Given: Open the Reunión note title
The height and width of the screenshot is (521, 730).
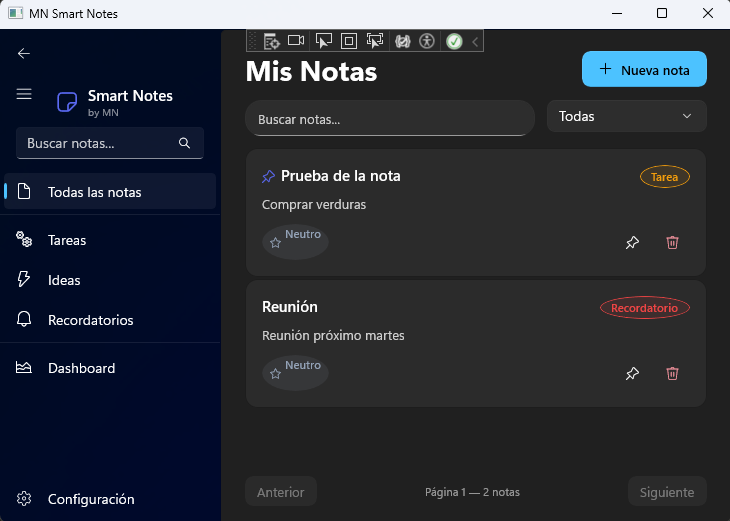Looking at the screenshot, I should coord(290,307).
